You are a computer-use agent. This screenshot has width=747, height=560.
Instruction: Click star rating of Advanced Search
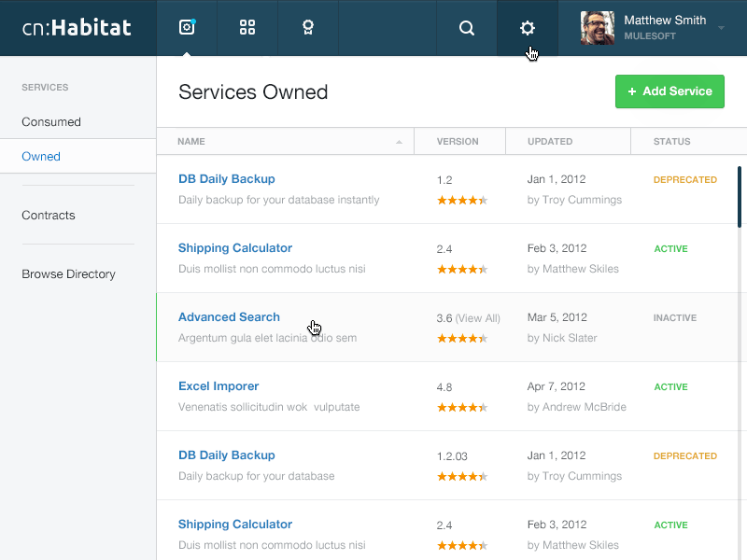462,339
